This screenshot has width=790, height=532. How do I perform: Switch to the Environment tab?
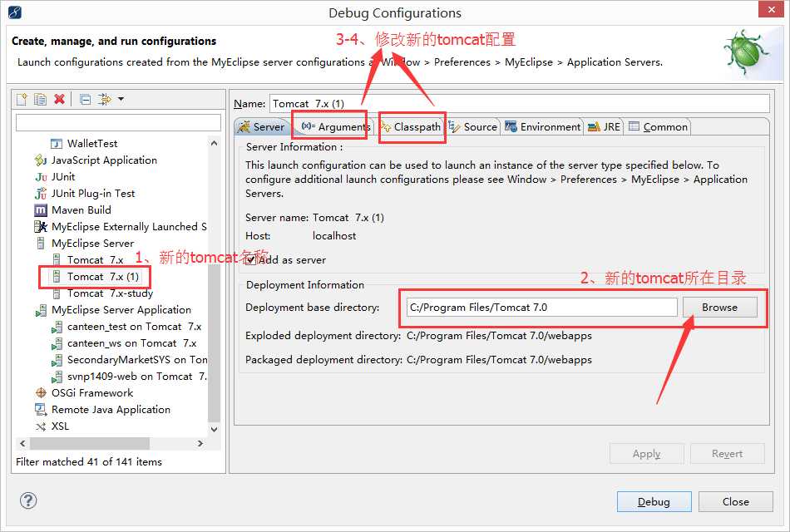coord(543,127)
